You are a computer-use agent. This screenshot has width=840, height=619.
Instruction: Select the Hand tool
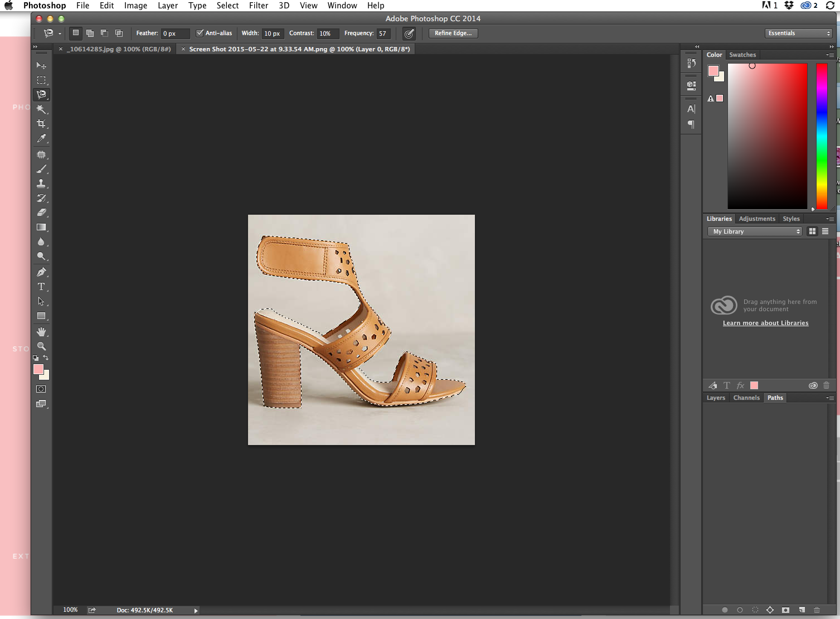(x=41, y=332)
